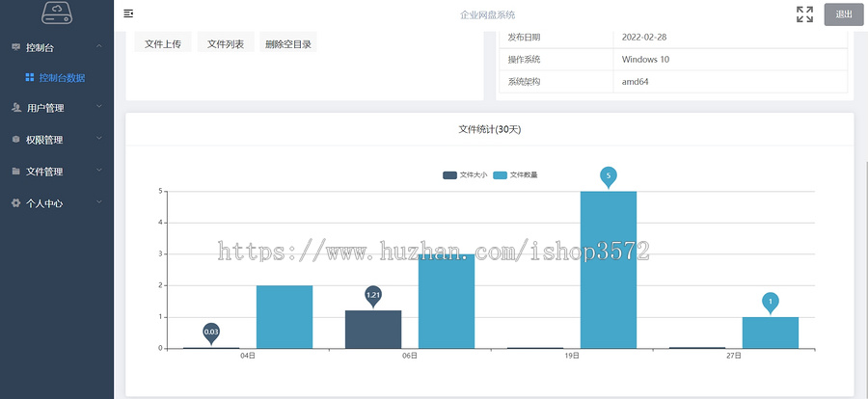Click the 04日 light-blue file count bar
868x399 pixels.
(285, 317)
